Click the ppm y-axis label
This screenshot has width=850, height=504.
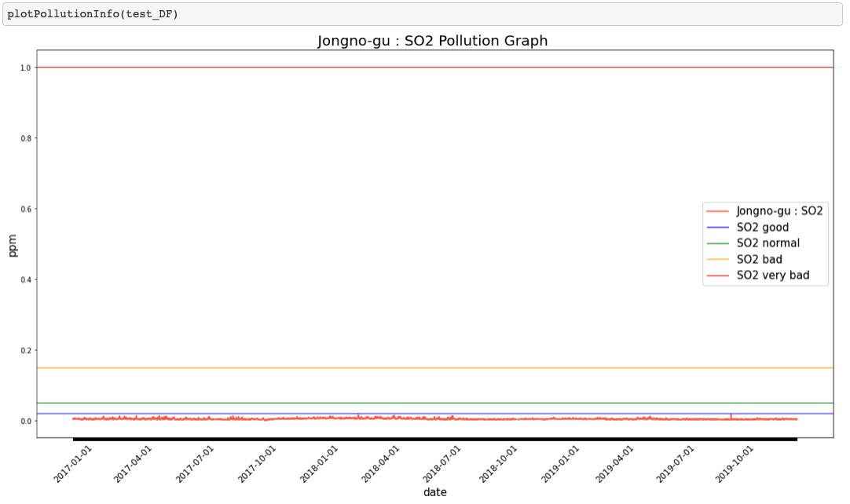13,246
